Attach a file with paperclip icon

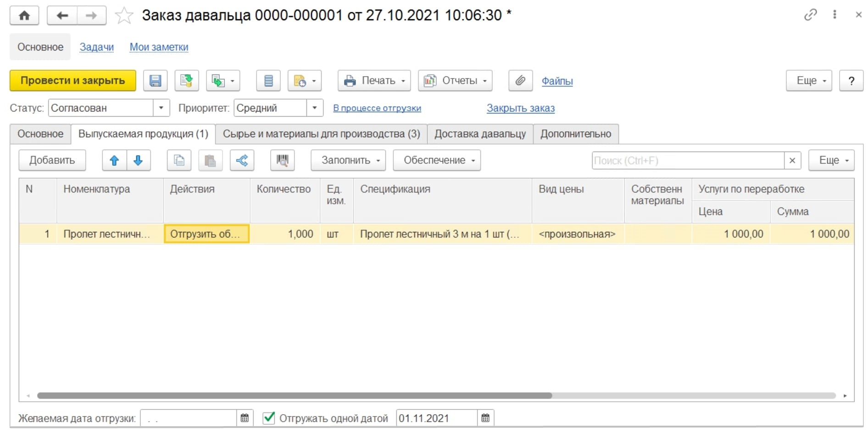[520, 81]
